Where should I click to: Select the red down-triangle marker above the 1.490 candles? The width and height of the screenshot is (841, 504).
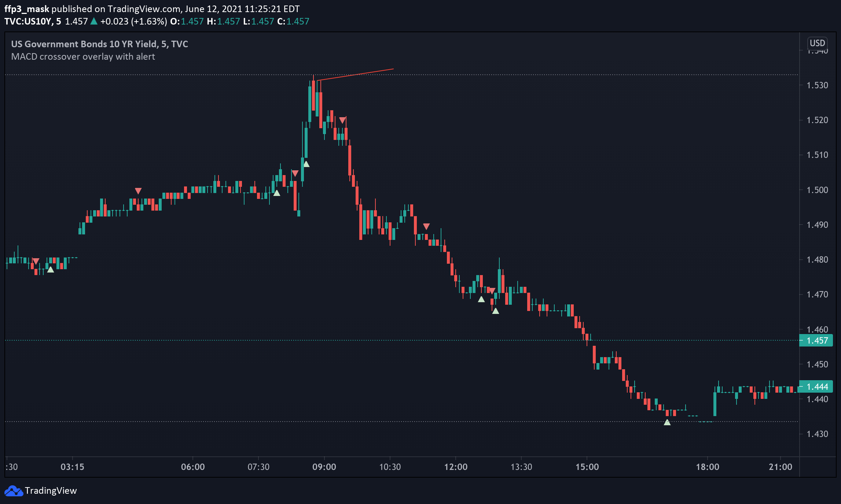coord(426,226)
